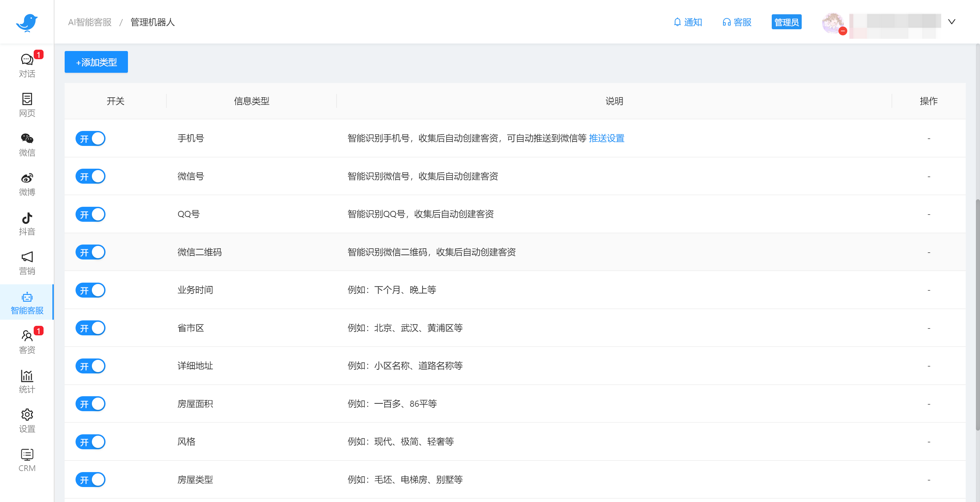Switch to the 智能客服 section

(x=27, y=302)
